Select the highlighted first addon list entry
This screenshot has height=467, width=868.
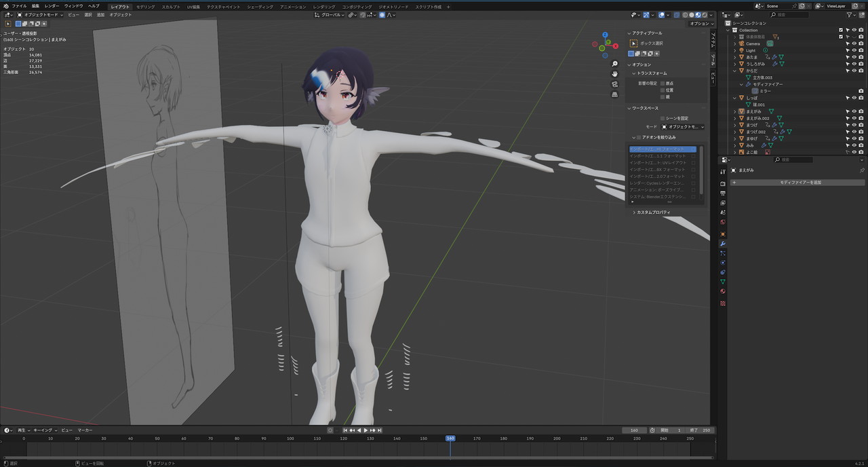pos(663,149)
